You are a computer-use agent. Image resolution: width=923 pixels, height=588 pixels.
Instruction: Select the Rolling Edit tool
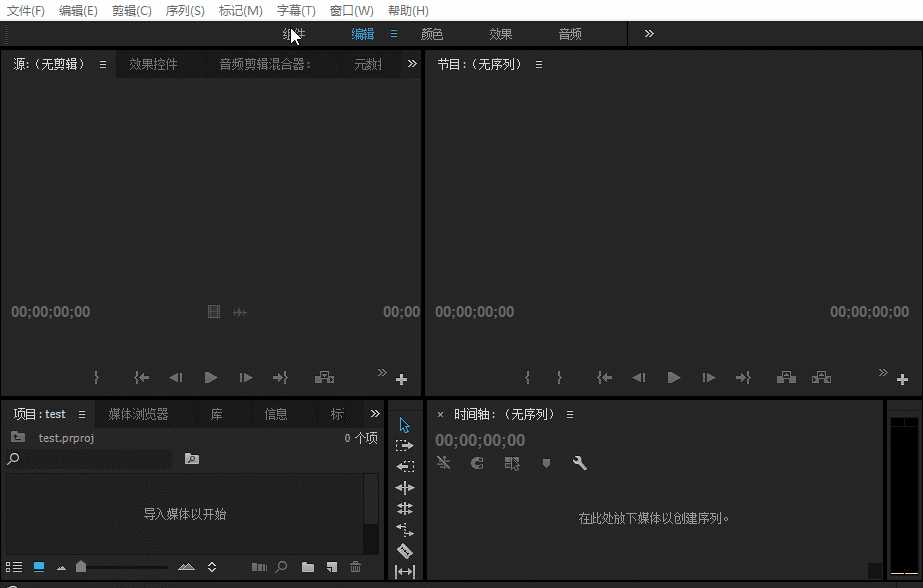404,509
